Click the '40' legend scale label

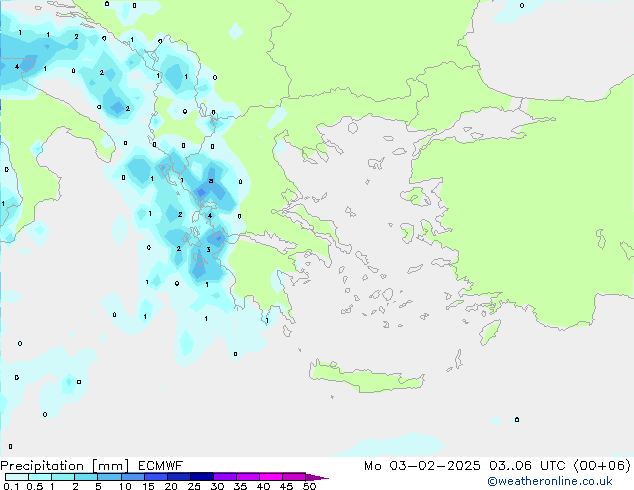click(263, 486)
